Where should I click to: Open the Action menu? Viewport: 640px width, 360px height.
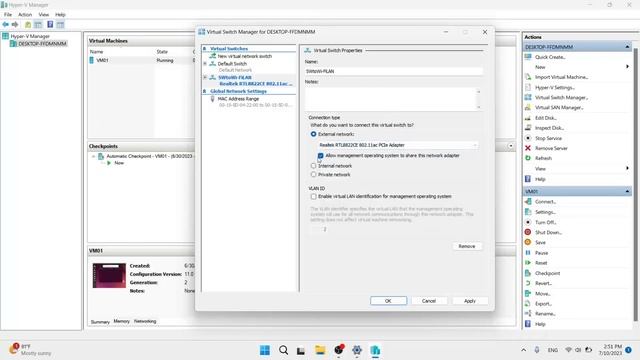pos(25,15)
